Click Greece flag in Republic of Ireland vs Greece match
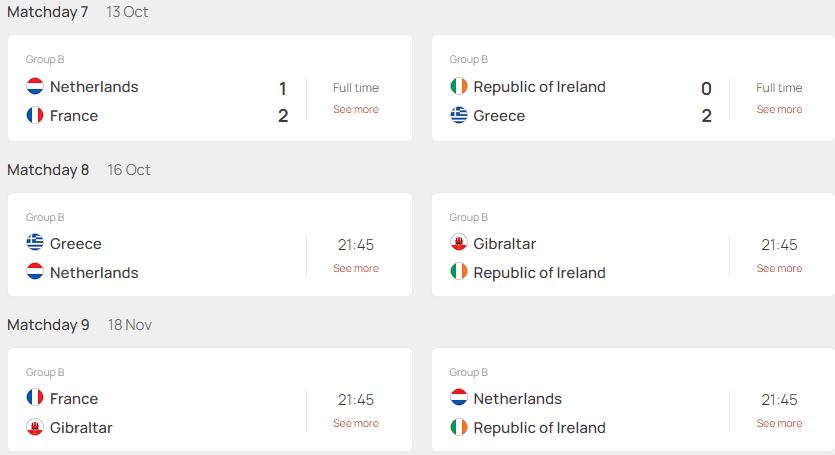Viewport: 835px width, 455px height. click(459, 115)
